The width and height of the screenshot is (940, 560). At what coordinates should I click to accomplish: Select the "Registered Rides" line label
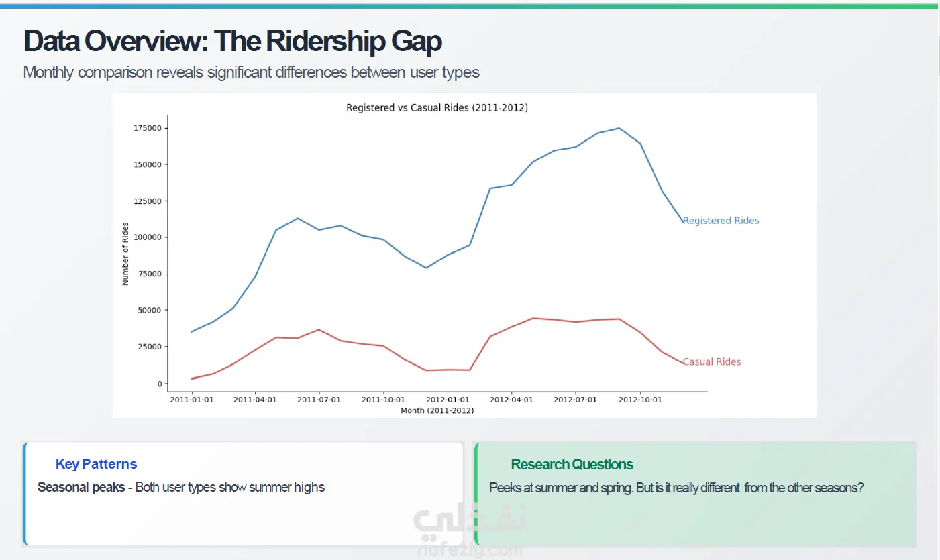coord(721,221)
